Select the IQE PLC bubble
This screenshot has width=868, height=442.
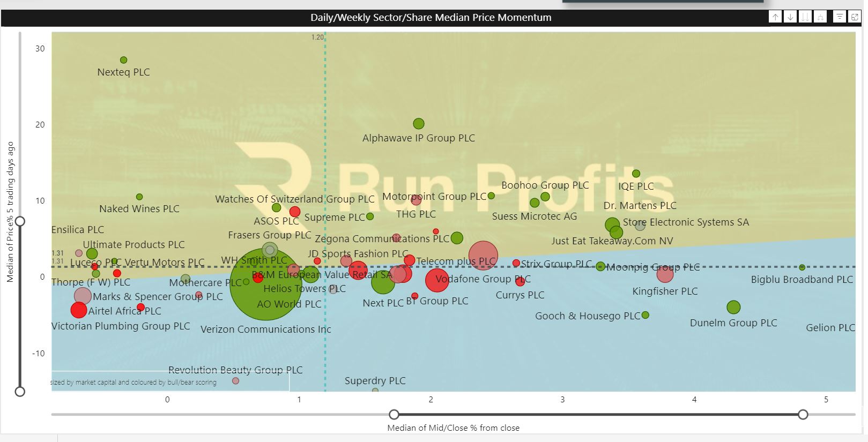(x=636, y=174)
